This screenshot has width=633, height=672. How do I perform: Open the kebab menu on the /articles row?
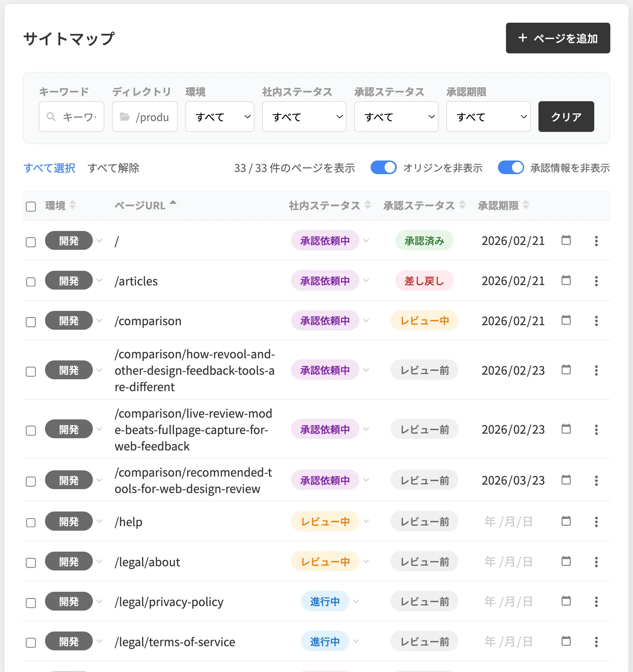pyautogui.click(x=597, y=281)
